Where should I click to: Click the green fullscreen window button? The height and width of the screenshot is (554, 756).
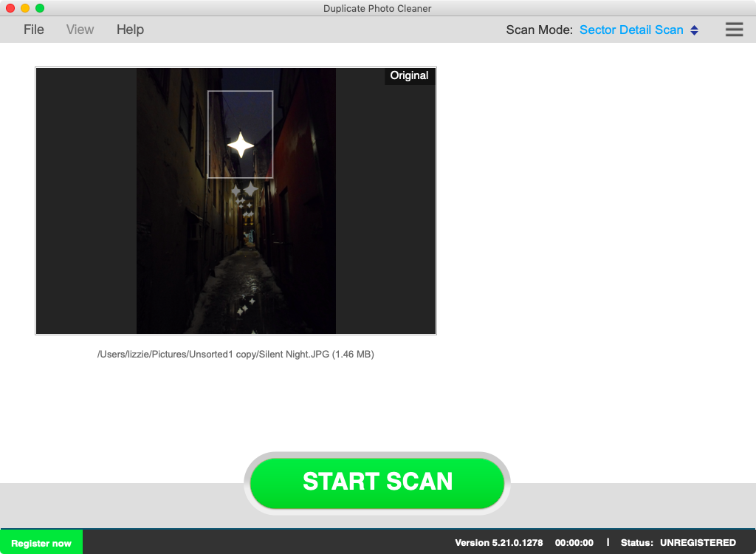pyautogui.click(x=40, y=8)
